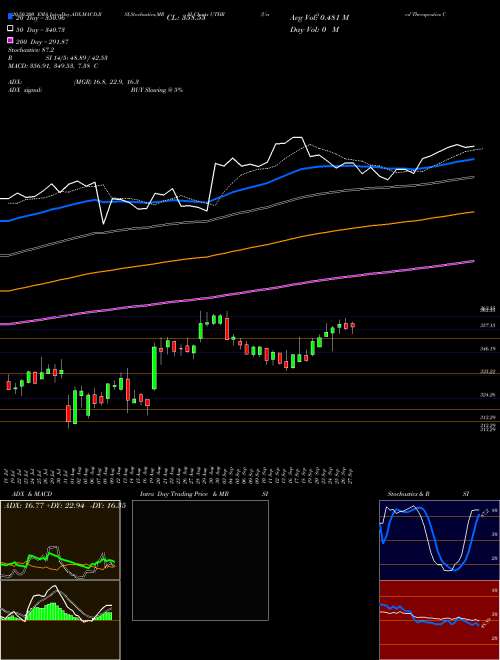Click the ADX: 16.77 +DY: 22.94 readout
The image size is (500, 660).
pos(63,505)
